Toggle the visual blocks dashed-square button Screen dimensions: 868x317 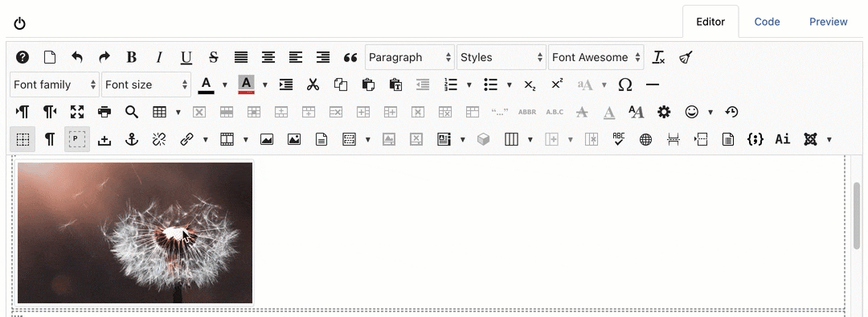(x=23, y=140)
